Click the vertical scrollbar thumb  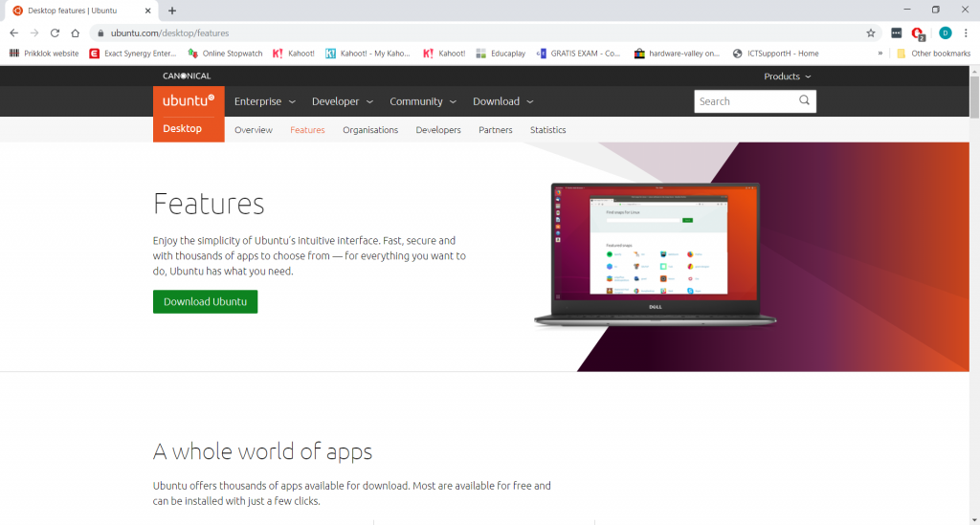click(x=974, y=97)
